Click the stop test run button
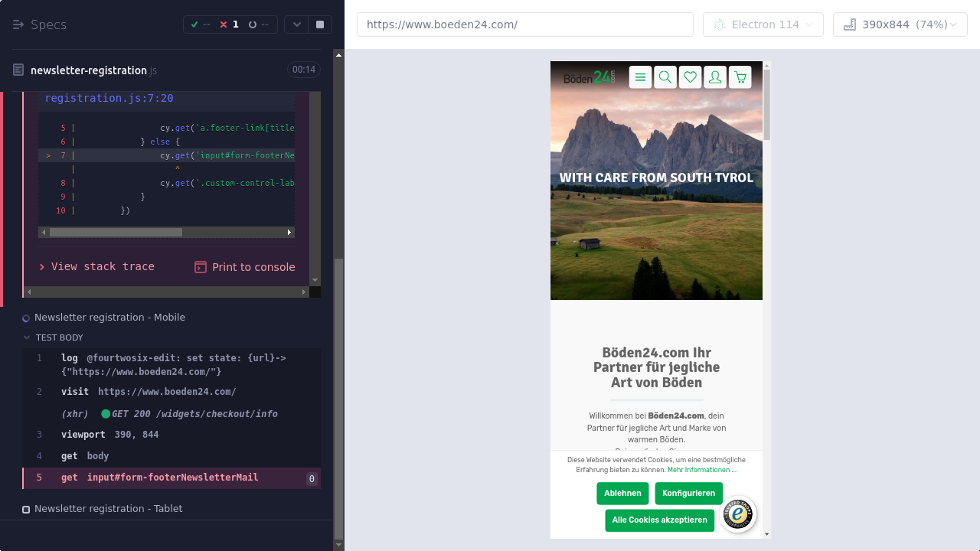This screenshot has height=551, width=980. [x=320, y=24]
